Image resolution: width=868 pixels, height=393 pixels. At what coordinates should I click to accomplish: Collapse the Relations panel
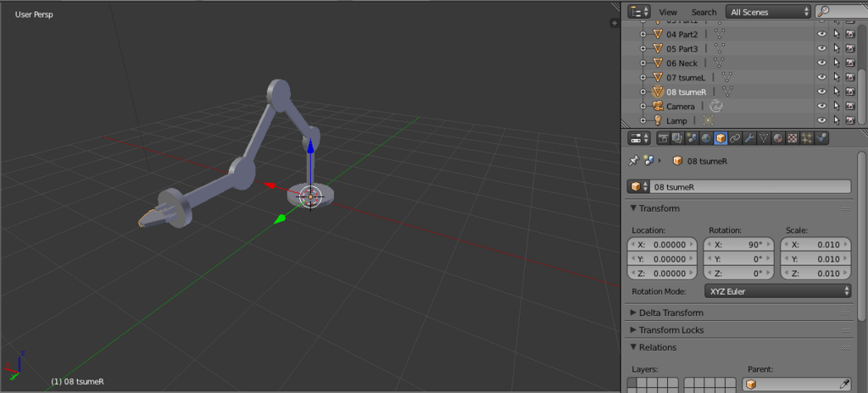tap(634, 347)
